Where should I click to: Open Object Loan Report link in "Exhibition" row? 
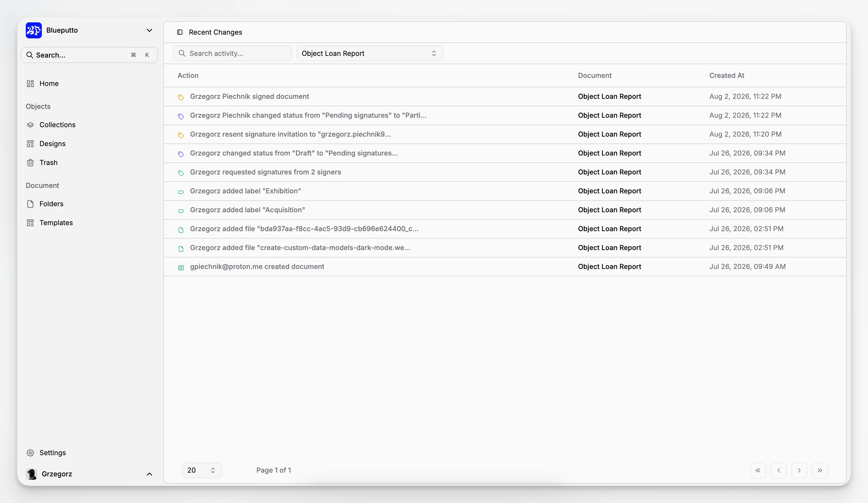(x=609, y=191)
